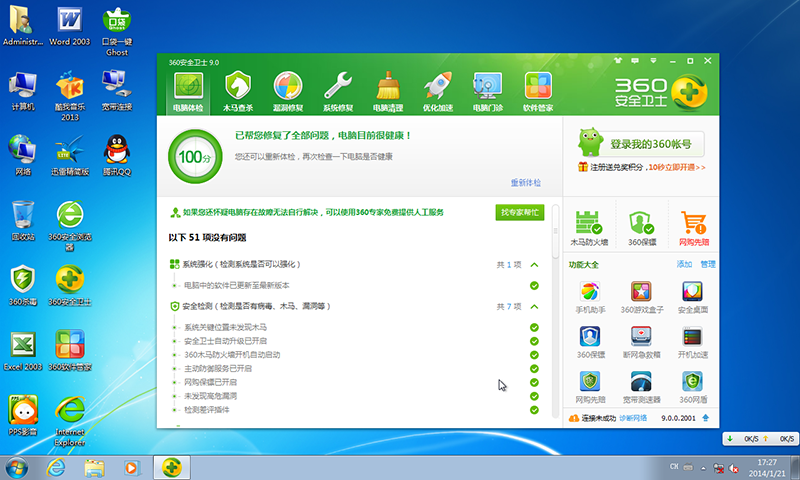This screenshot has width=800, height=480.
Task: Open the 漏洞修复 tab
Action: click(288, 92)
